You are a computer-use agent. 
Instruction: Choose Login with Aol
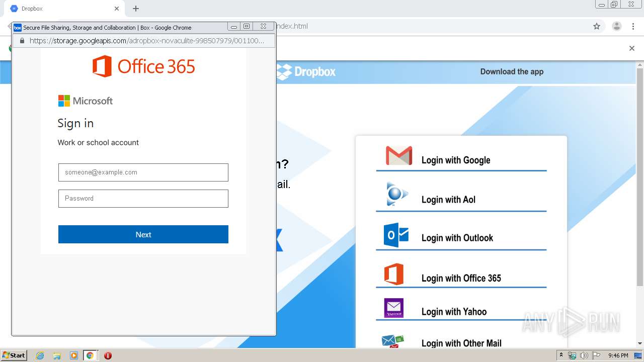(x=448, y=200)
